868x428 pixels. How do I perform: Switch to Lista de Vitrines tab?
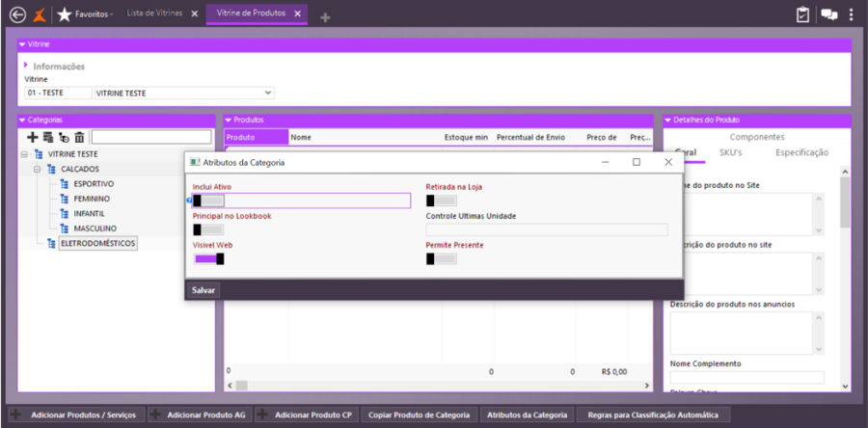click(x=154, y=13)
